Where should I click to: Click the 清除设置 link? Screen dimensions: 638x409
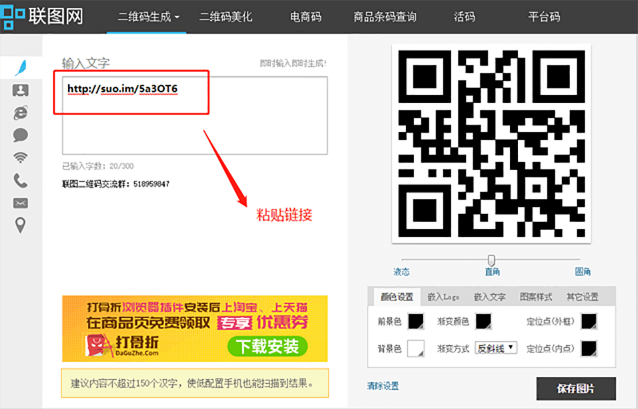pyautogui.click(x=383, y=386)
